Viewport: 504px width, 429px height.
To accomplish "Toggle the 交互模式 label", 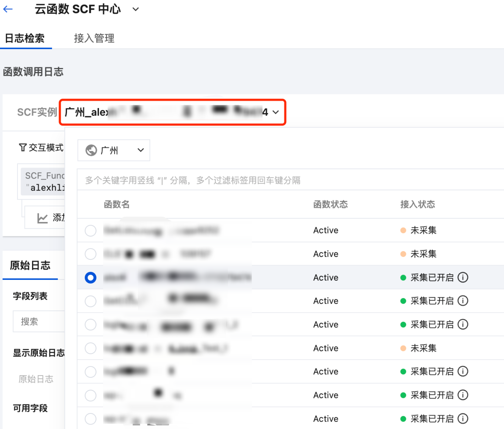I will pyautogui.click(x=46, y=148).
